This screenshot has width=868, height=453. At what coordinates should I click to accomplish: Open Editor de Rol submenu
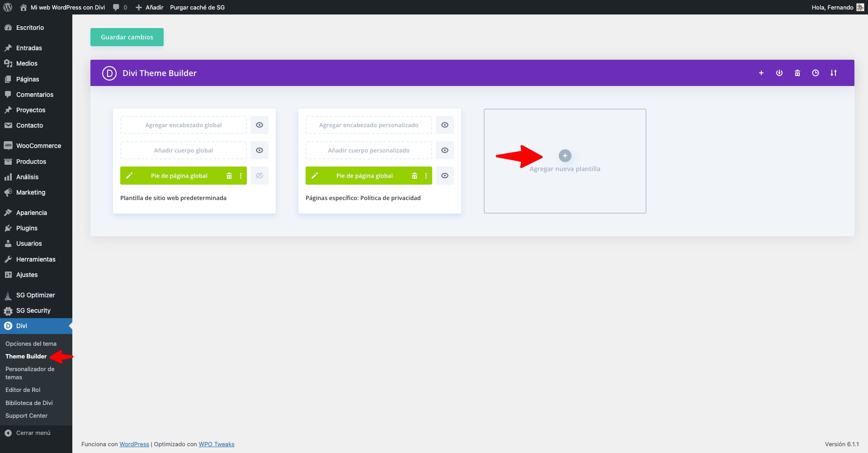tap(23, 390)
